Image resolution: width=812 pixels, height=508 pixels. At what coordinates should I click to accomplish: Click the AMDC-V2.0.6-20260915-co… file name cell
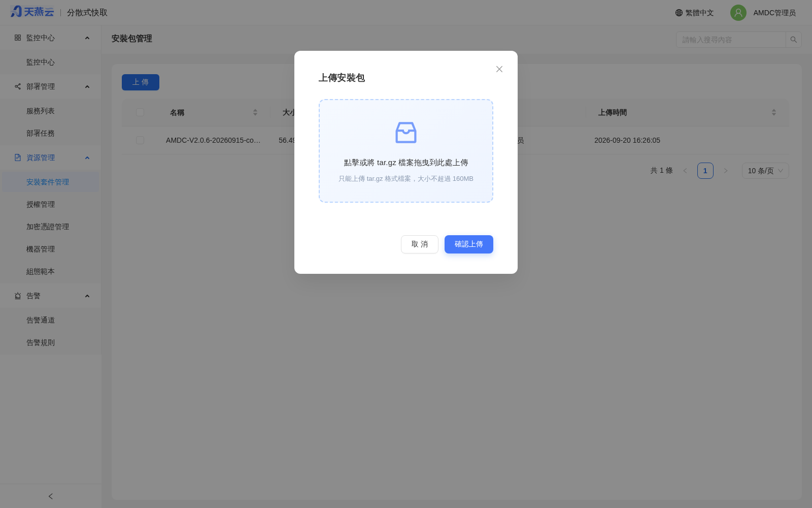point(213,140)
